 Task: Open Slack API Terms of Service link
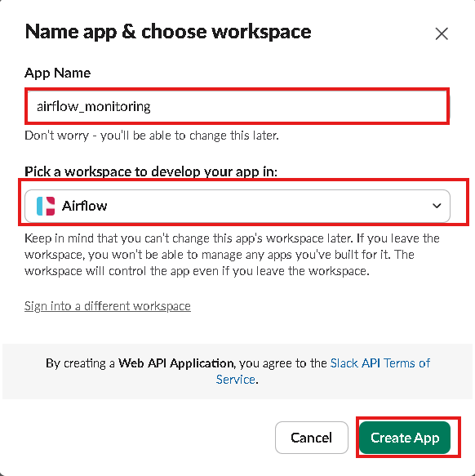pyautogui.click(x=323, y=371)
